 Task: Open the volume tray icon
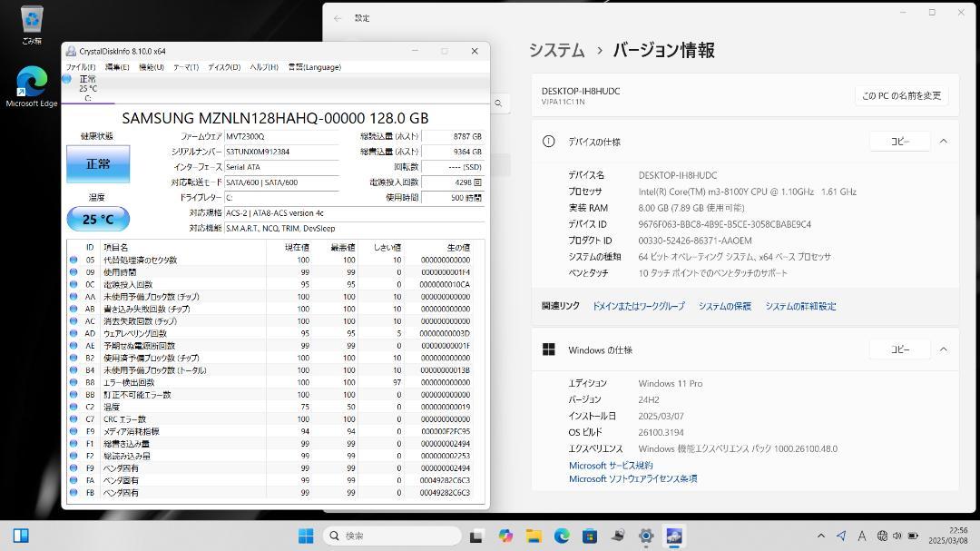897,536
